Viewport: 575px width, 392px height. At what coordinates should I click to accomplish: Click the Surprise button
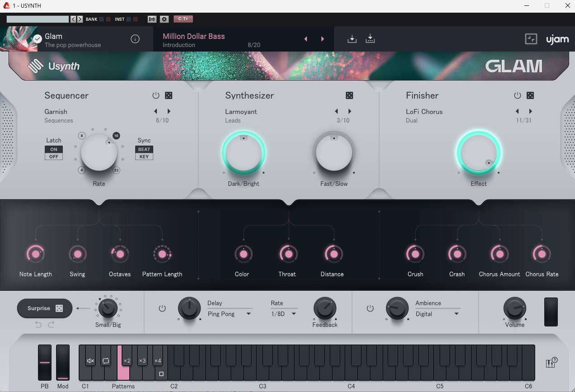[x=45, y=308]
